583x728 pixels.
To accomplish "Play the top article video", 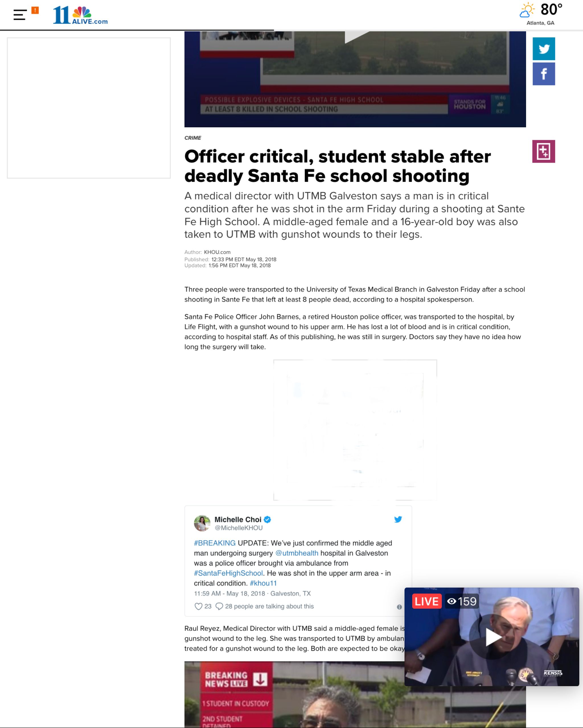I will pyautogui.click(x=355, y=36).
